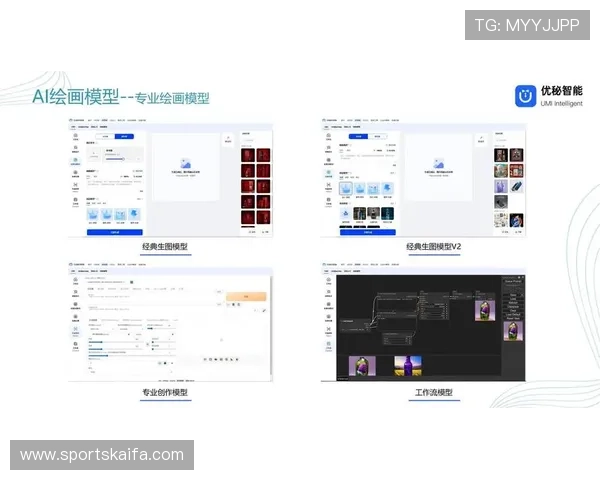Select the white right segment toggle in 经典生图模型V2
The image size is (600, 480).
pyautogui.click(x=377, y=136)
